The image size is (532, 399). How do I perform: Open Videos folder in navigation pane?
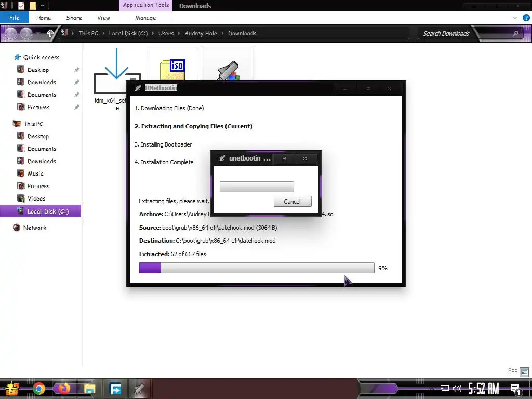(x=36, y=198)
